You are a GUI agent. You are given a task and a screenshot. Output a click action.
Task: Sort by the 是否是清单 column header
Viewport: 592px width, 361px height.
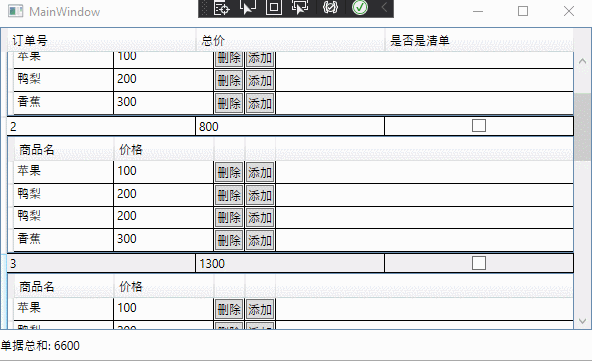tap(479, 40)
